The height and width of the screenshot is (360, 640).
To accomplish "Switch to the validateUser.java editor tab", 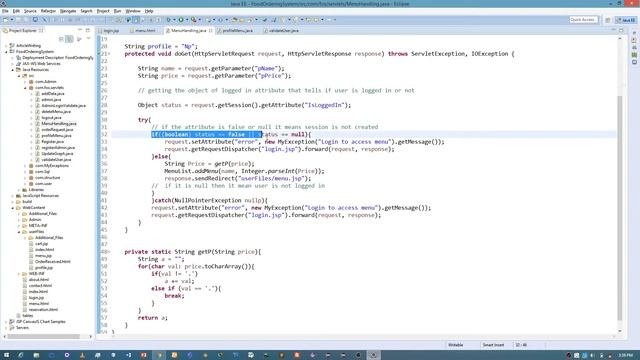I will (283, 31).
